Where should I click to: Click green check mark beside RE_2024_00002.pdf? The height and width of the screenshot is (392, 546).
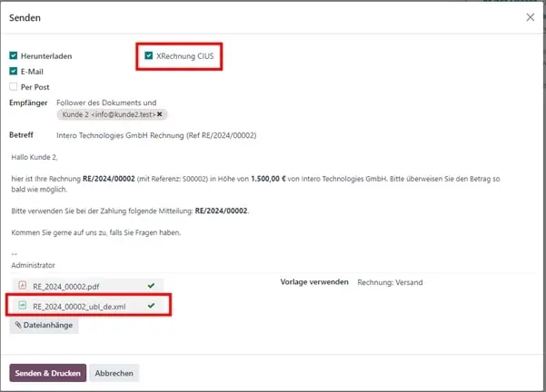click(x=151, y=286)
